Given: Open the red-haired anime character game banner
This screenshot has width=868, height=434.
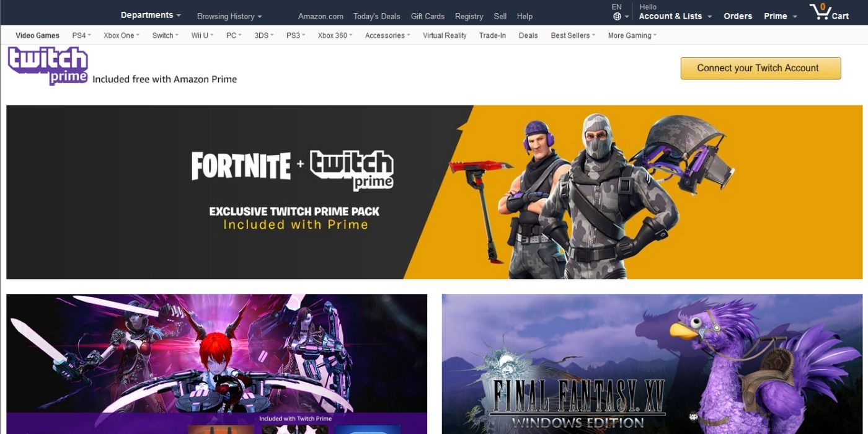Looking at the screenshot, I should point(216,364).
